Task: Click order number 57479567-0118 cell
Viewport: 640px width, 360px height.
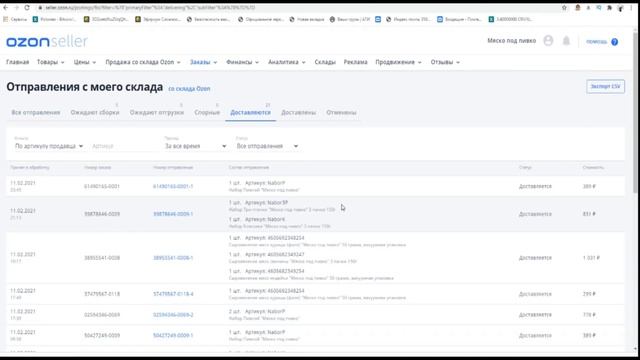Action: coord(102,294)
